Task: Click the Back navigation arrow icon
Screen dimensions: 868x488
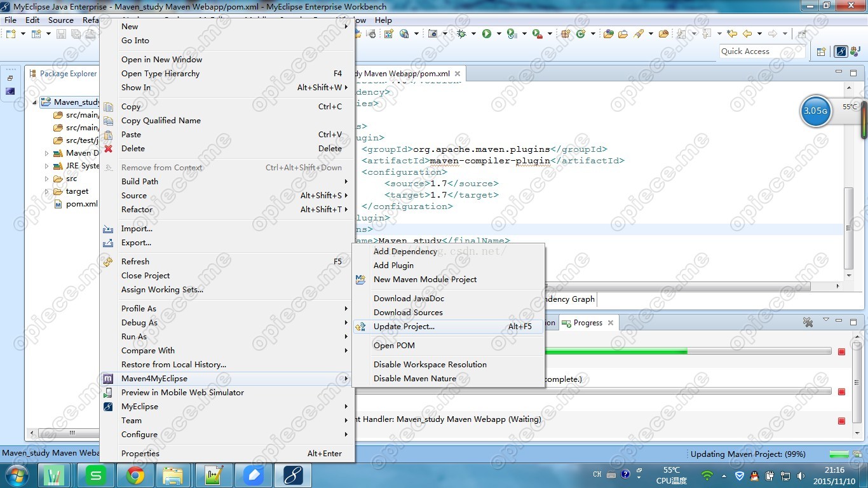Action: point(747,34)
